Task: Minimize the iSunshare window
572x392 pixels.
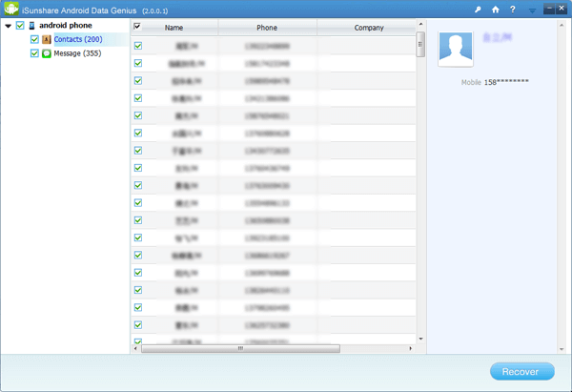Action: [549, 9]
